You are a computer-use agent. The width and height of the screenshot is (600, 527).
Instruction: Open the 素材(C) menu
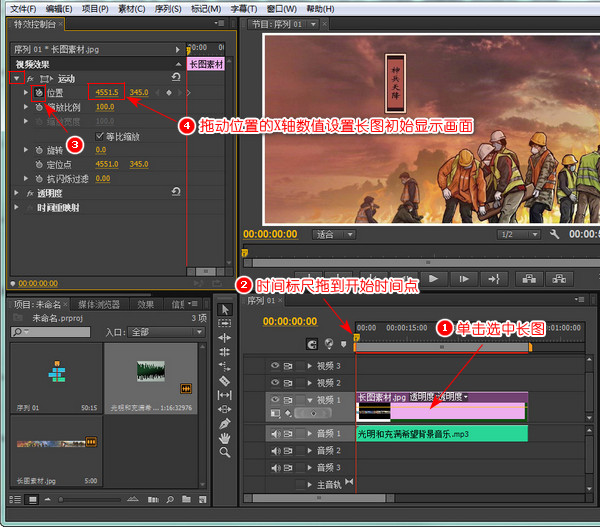tap(132, 8)
